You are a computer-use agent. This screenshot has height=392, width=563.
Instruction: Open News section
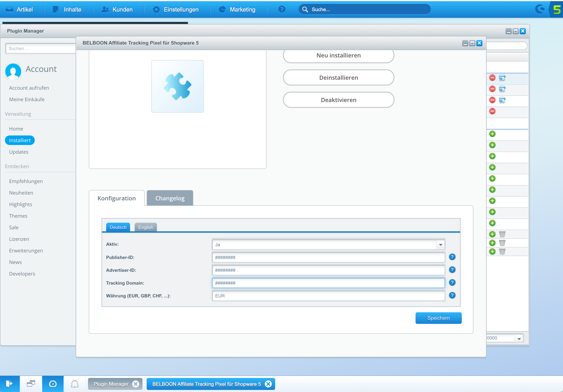tap(15, 262)
